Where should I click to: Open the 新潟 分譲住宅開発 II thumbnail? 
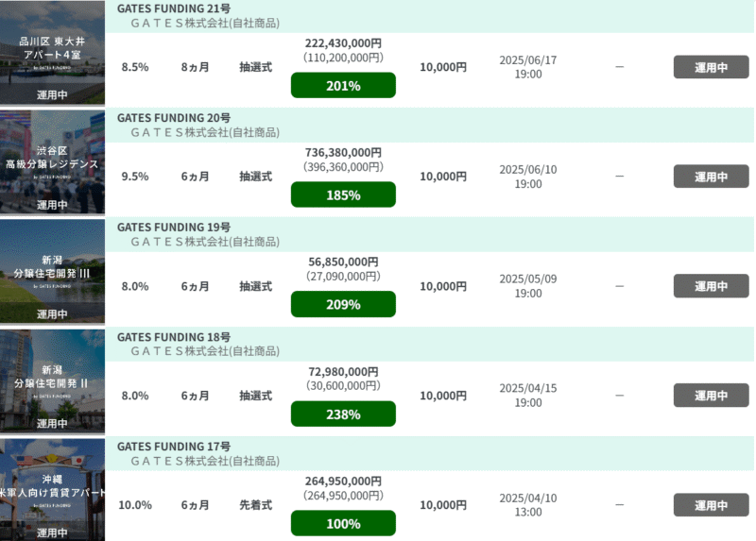click(52, 381)
